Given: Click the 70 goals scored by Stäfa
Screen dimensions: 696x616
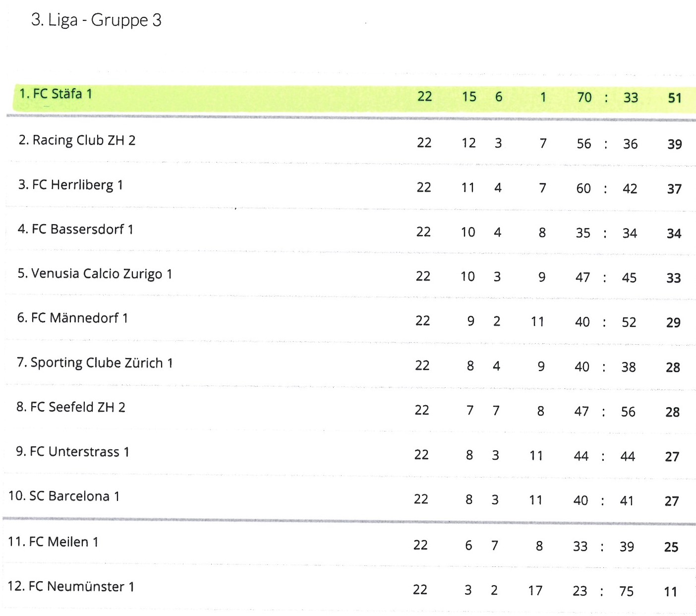Looking at the screenshot, I should (x=584, y=97).
